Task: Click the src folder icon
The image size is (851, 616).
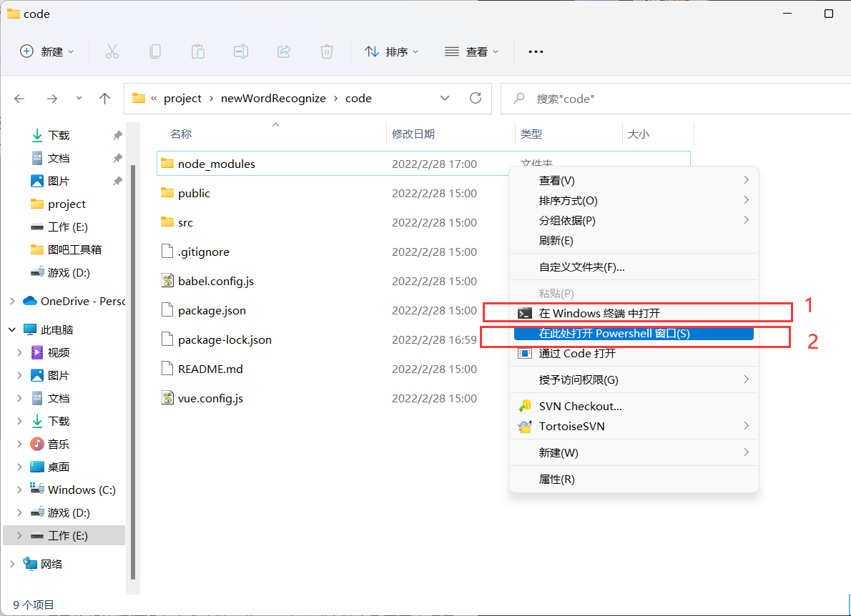Action: 167,222
